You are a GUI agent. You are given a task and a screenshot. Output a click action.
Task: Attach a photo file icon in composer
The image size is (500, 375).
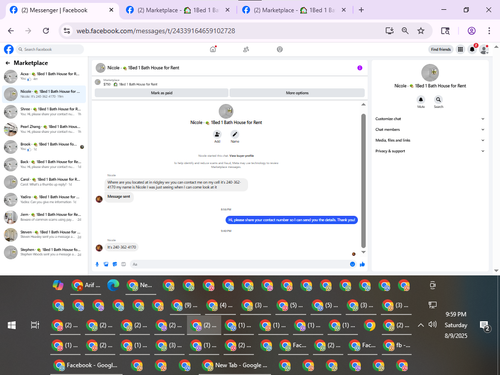tap(106, 264)
